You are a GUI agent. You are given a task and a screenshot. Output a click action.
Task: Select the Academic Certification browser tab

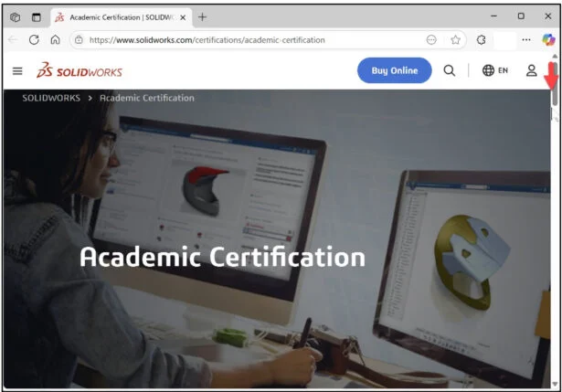point(121,17)
